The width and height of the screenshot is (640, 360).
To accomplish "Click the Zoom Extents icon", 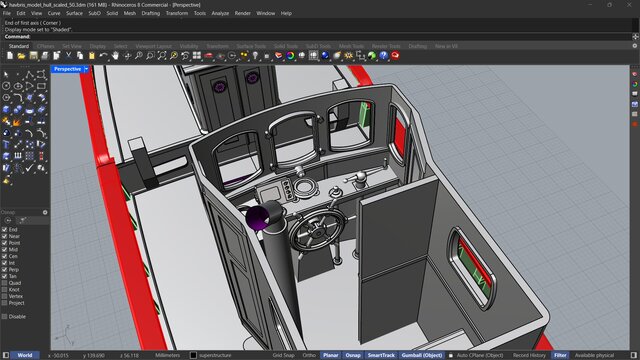I will tap(162, 56).
